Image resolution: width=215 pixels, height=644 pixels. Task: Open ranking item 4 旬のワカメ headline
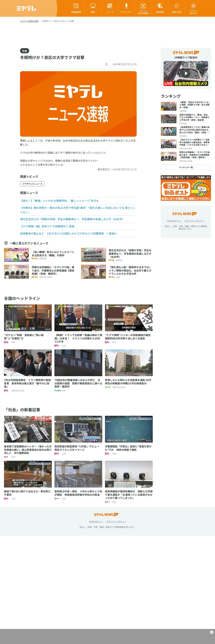[x=195, y=142]
